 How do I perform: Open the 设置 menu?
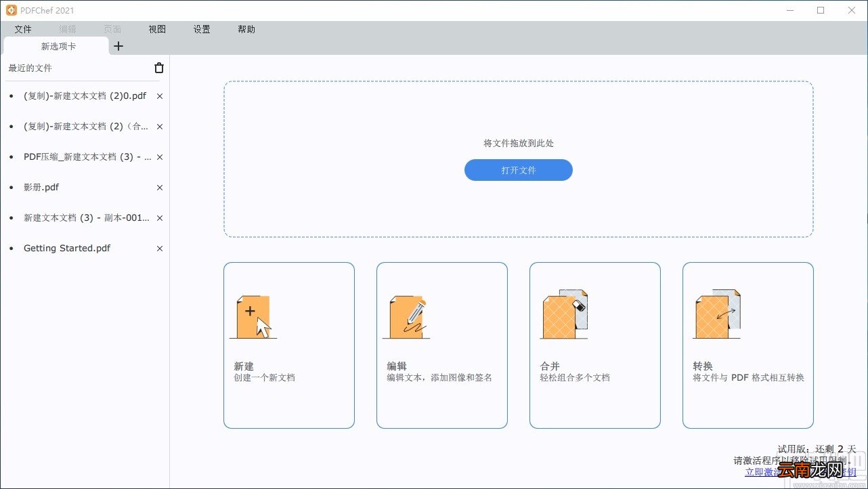pyautogui.click(x=202, y=29)
